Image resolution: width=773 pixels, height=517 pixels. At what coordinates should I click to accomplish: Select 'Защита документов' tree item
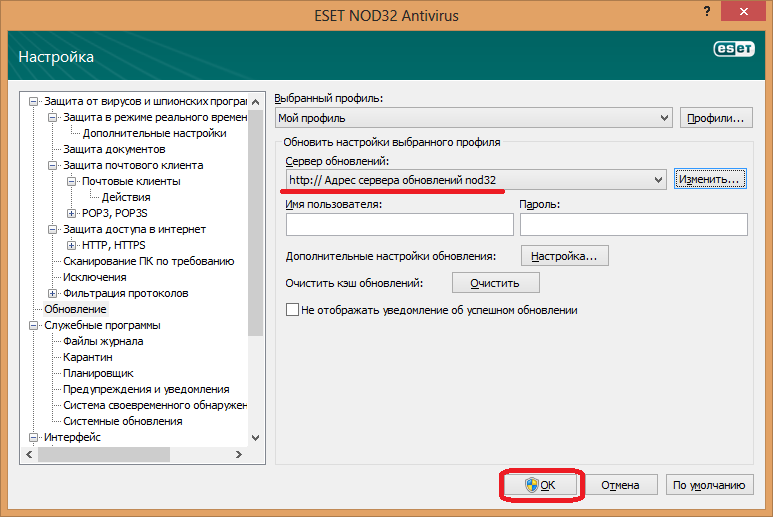(x=114, y=149)
